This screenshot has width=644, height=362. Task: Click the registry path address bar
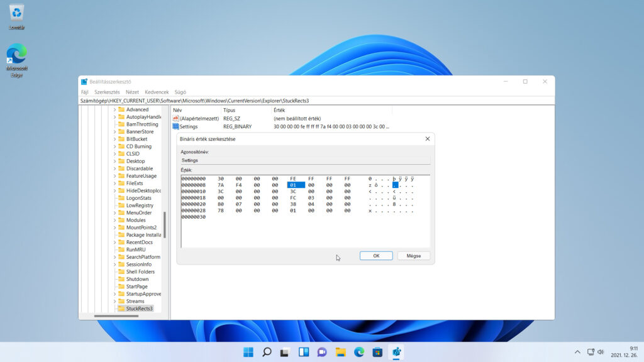click(x=316, y=101)
